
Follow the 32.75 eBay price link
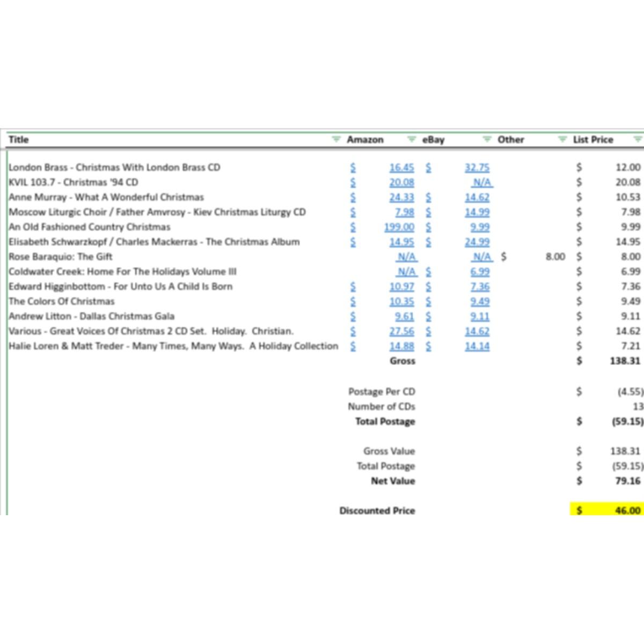click(477, 167)
